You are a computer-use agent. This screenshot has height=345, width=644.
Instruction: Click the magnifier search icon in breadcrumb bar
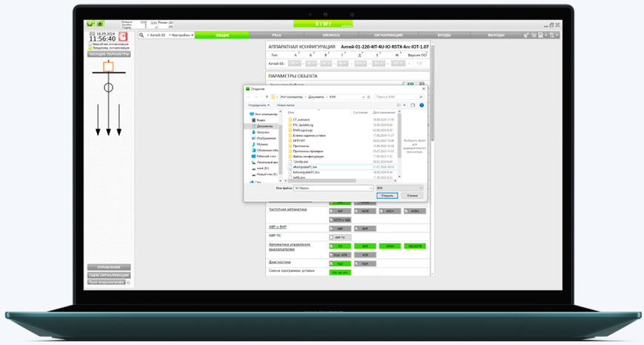click(141, 35)
